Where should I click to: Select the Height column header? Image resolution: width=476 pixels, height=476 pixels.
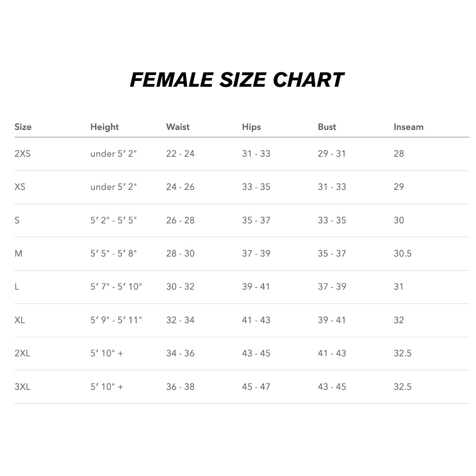click(x=104, y=127)
